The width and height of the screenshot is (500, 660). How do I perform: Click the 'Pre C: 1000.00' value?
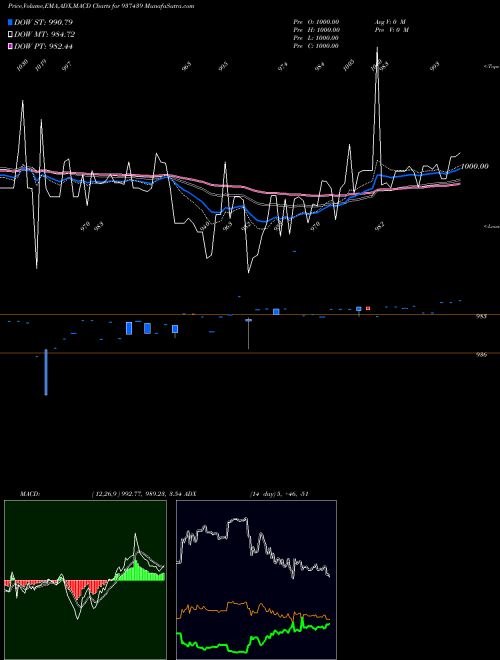pyautogui.click(x=316, y=46)
